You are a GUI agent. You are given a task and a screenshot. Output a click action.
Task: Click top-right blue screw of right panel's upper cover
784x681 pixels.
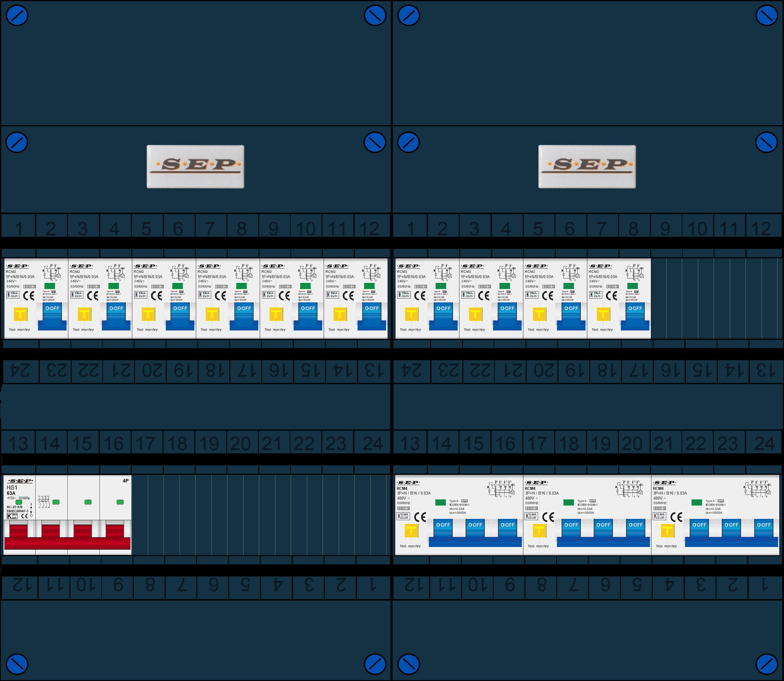point(767,15)
